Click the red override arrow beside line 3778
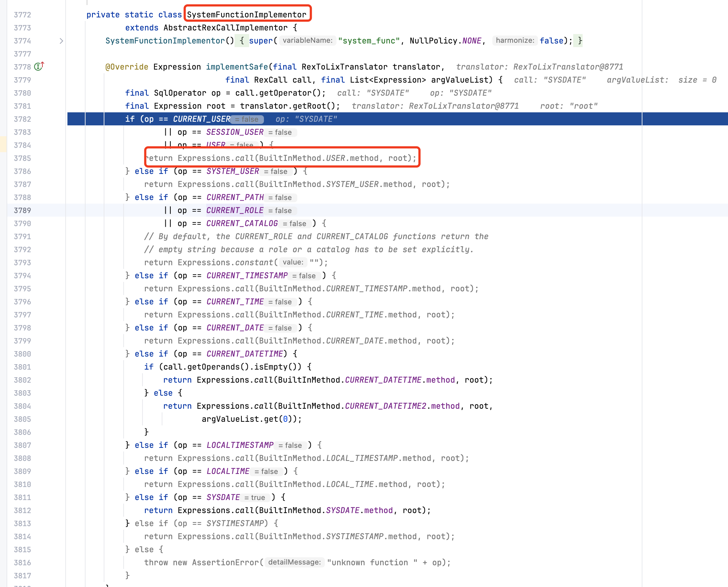Viewport: 728px width, 587px height. [x=42, y=64]
